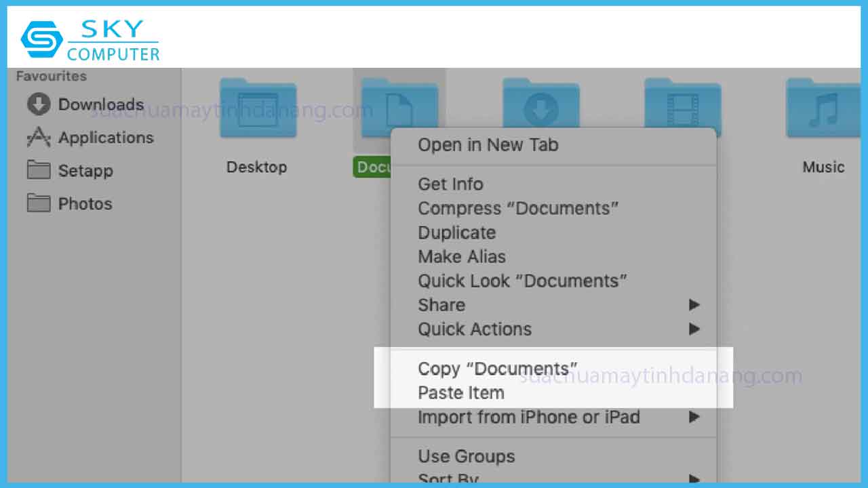The image size is (868, 488).
Task: Expand the Import from iPhone submenu arrow
Action: 694,417
